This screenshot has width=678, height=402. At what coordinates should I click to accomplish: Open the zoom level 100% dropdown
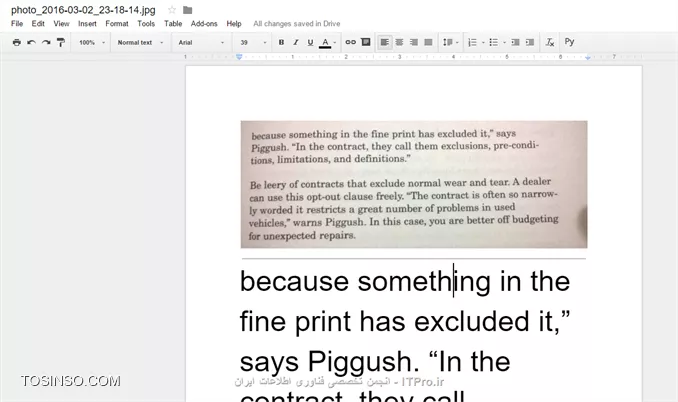[x=92, y=42]
